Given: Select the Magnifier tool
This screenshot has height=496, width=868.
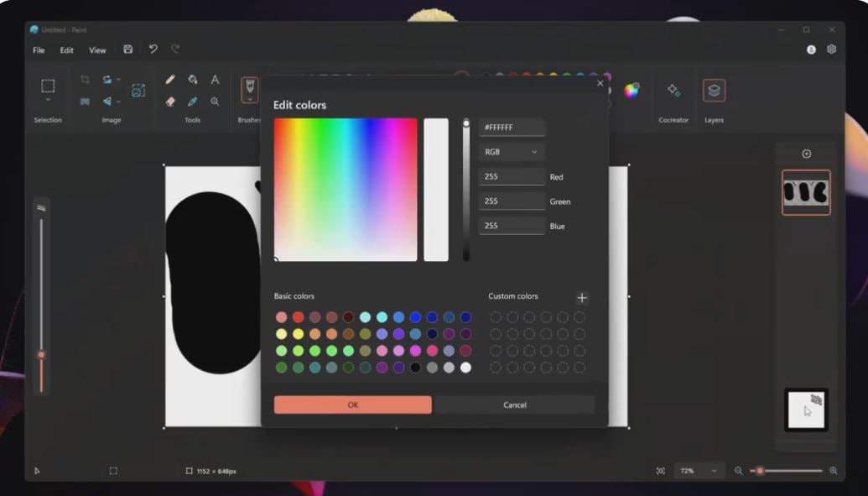Looking at the screenshot, I should pyautogui.click(x=215, y=102).
